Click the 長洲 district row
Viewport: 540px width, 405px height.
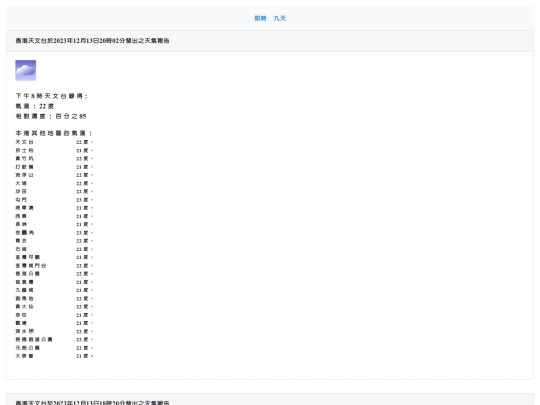54,224
